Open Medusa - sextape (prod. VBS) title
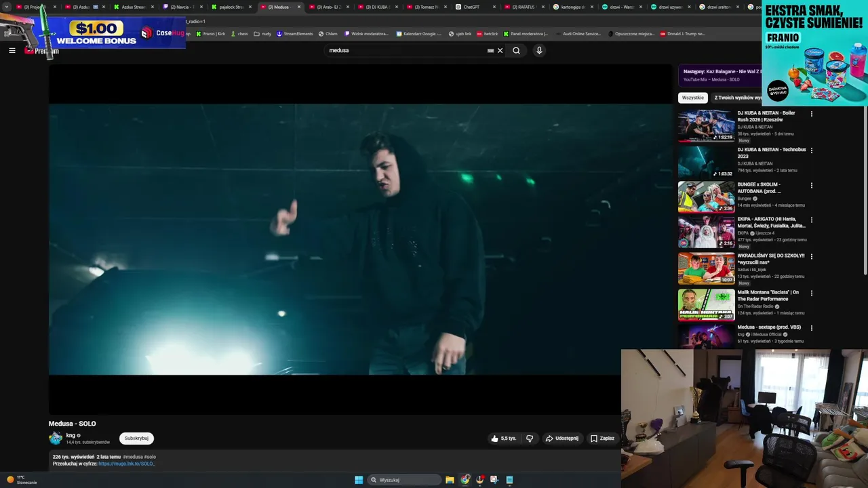868x488 pixels. (769, 327)
